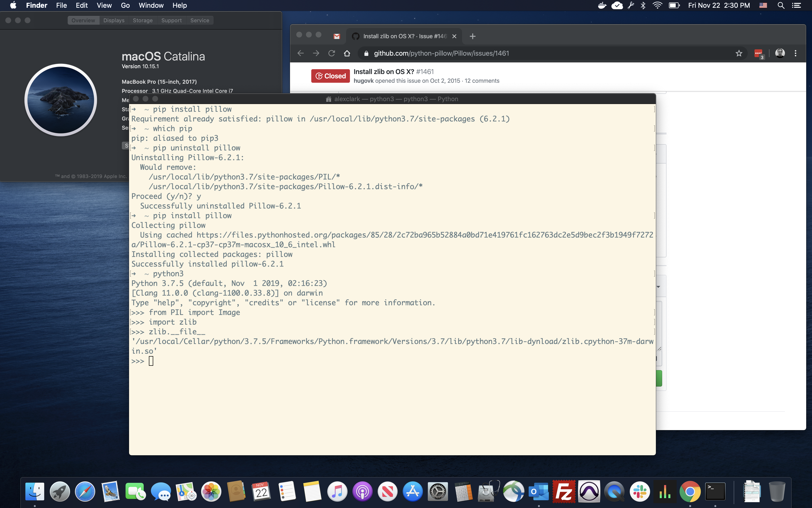Open Reminders from the Dock

pos(287,492)
